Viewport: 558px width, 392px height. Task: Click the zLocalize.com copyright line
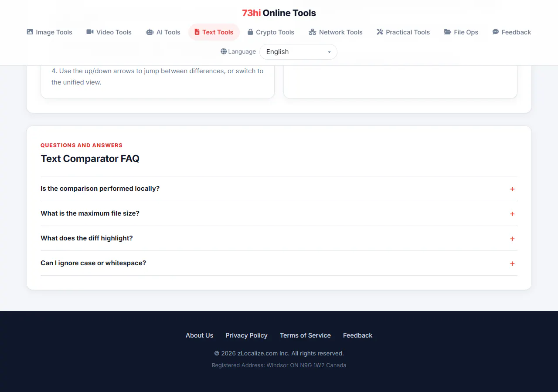point(279,353)
